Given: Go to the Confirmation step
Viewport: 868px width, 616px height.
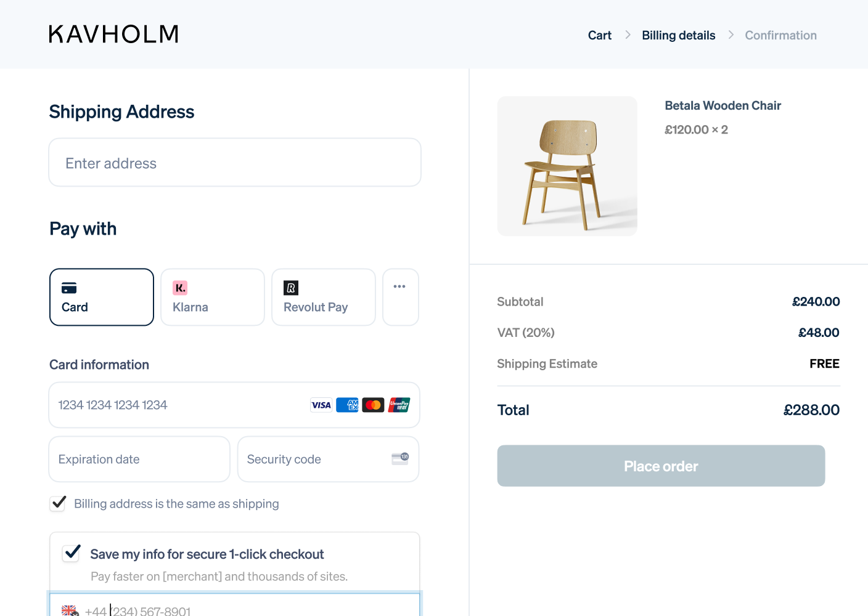Looking at the screenshot, I should 780,35.
